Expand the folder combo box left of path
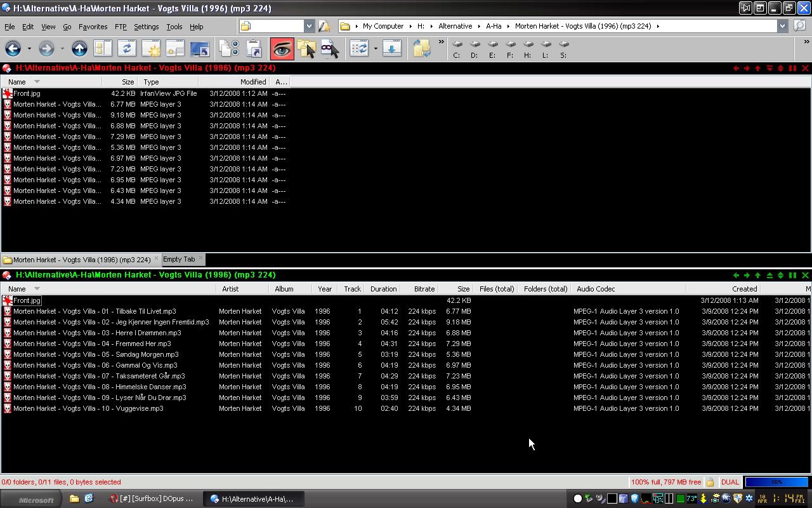The height and width of the screenshot is (508, 812). [x=309, y=26]
